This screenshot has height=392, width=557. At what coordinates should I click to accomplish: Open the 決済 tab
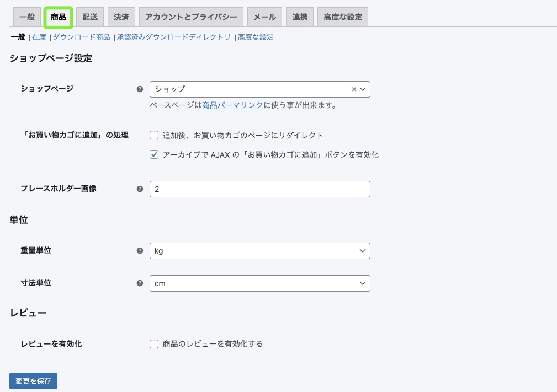[121, 17]
